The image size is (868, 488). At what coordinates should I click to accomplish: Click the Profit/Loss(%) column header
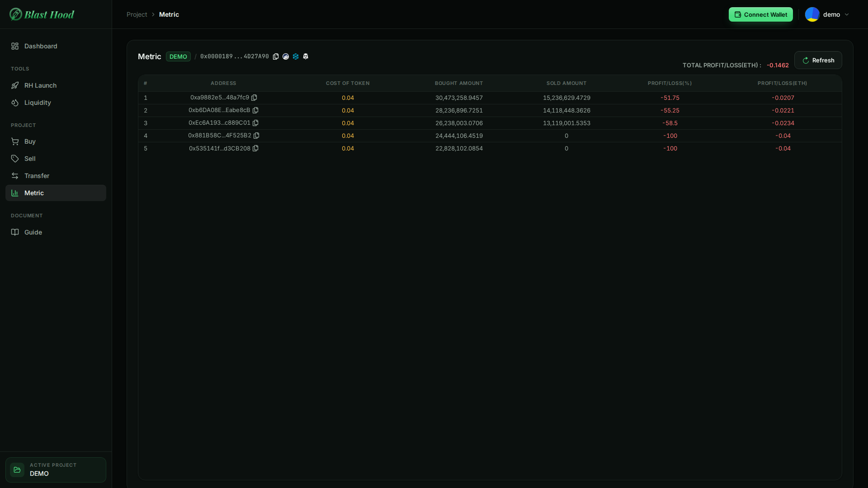pos(670,83)
